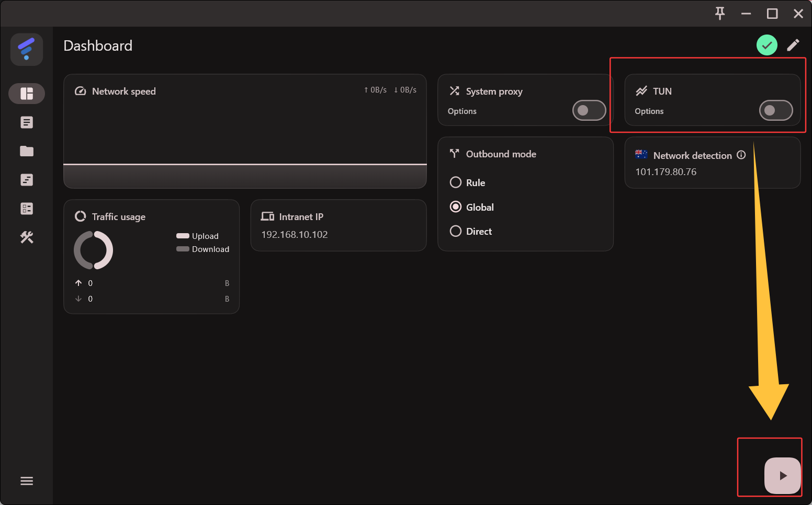Open the Logs panel from sidebar
812x505 pixels.
(x=27, y=179)
